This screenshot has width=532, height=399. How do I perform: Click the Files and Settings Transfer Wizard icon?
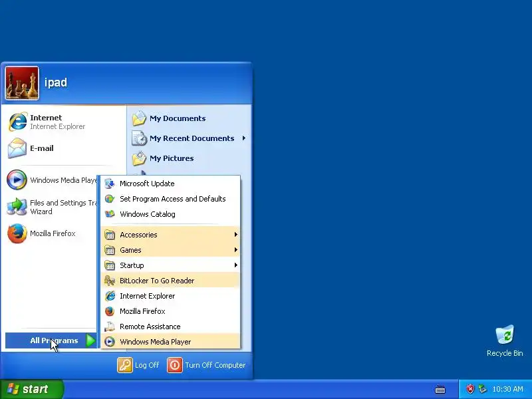click(17, 207)
